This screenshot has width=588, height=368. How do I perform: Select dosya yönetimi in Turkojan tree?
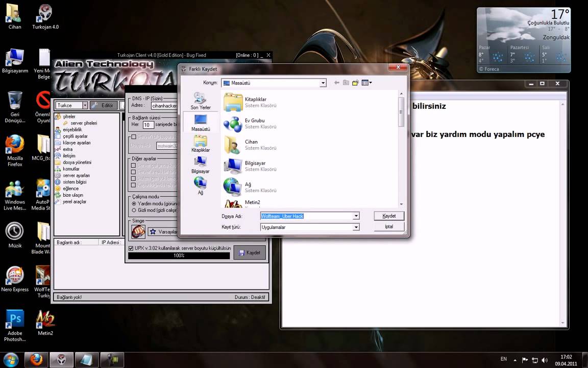(x=77, y=162)
